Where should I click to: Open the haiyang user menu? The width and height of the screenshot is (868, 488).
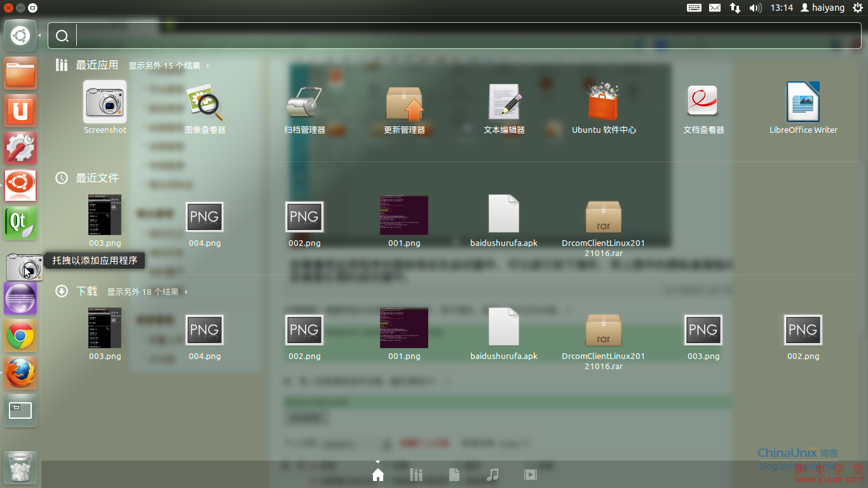click(x=822, y=8)
